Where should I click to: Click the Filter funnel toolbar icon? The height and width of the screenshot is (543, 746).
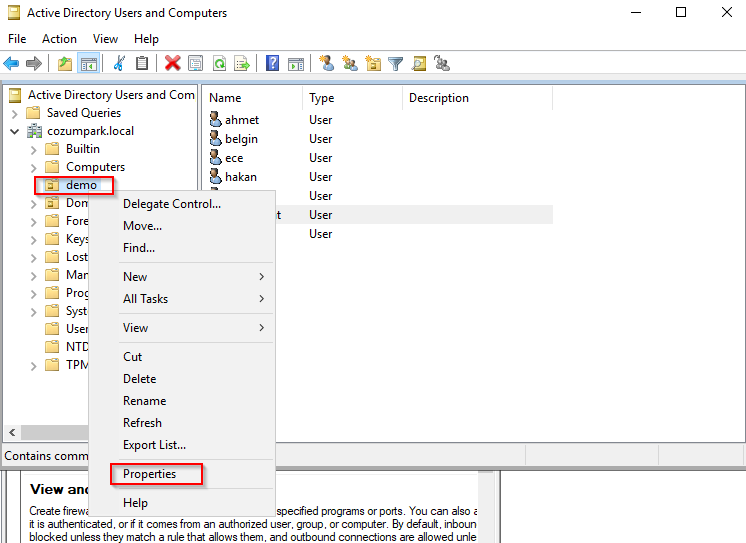[395, 63]
